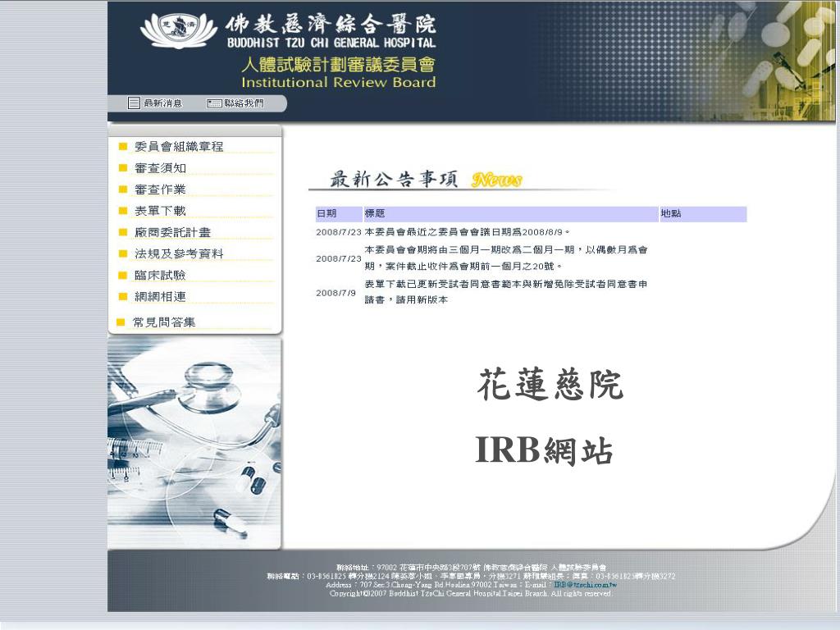Viewport: 840px width, 630px height.
Task: Go to 審查作業 in the sidebar
Action: click(160, 189)
